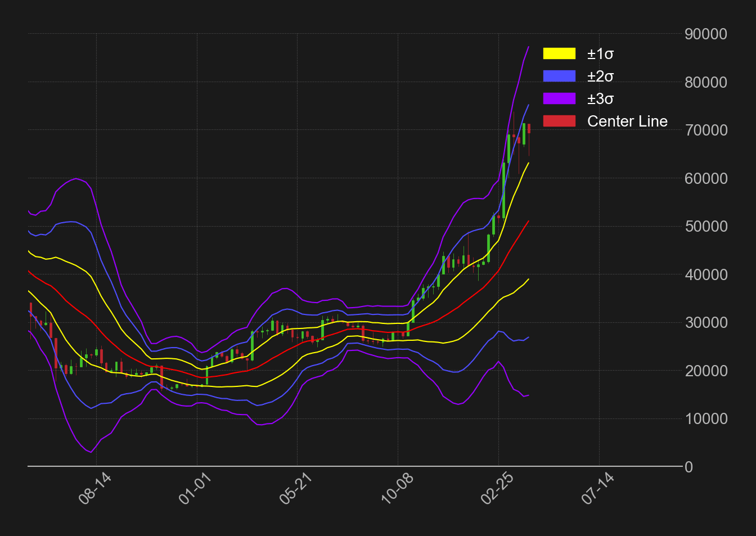Click the 90000 price axis label

pyautogui.click(x=706, y=34)
